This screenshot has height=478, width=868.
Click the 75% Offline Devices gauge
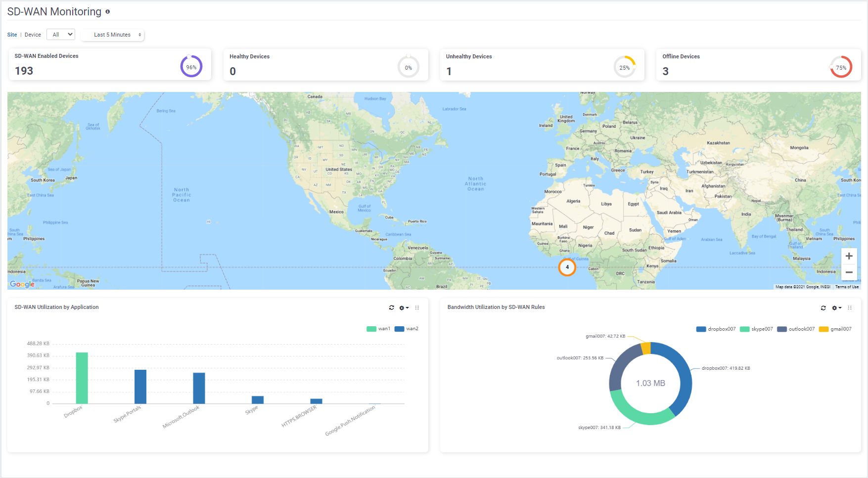841,67
